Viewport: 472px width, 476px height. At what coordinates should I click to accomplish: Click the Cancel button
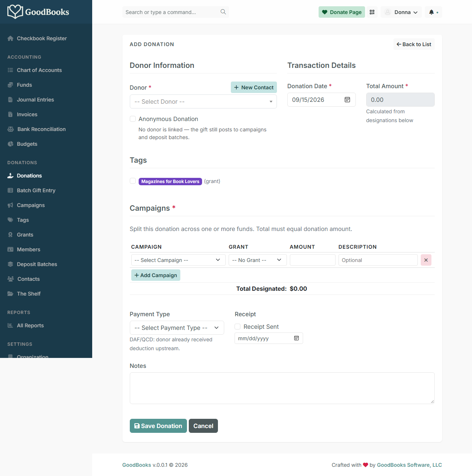203,426
